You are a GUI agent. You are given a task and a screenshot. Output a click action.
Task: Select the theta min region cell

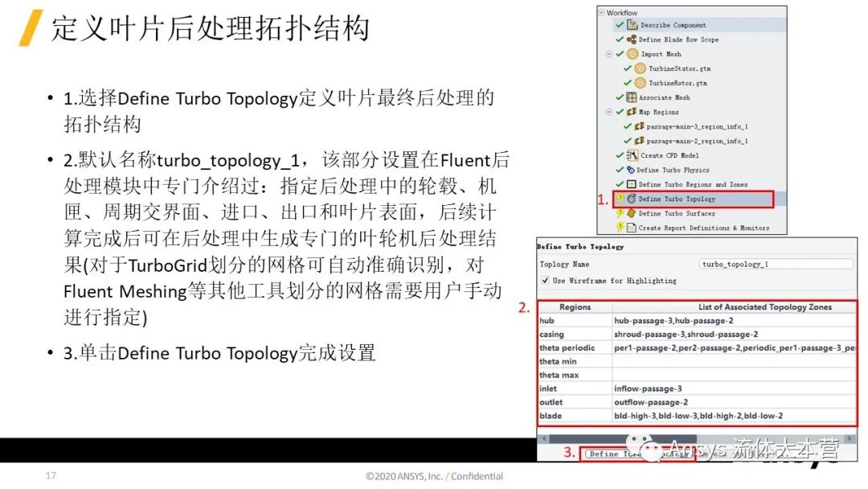[575, 362]
